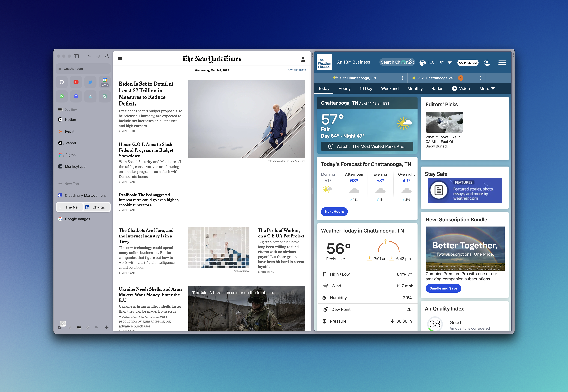Click the Search City weather field

point(397,62)
